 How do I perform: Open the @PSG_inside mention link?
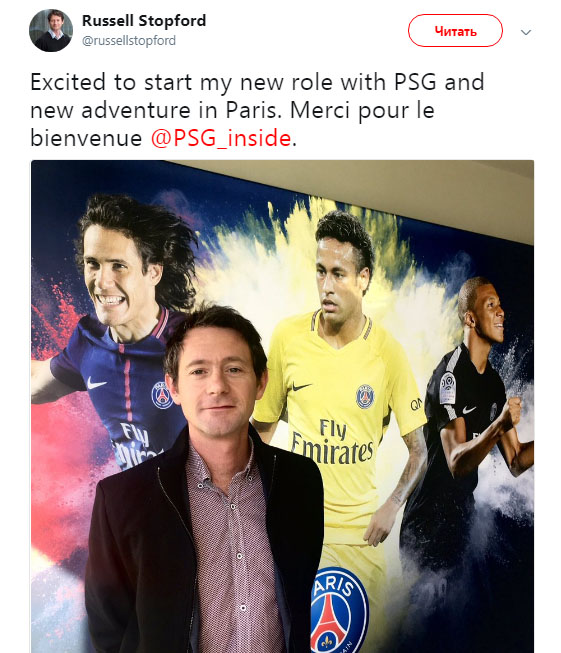[x=220, y=138]
